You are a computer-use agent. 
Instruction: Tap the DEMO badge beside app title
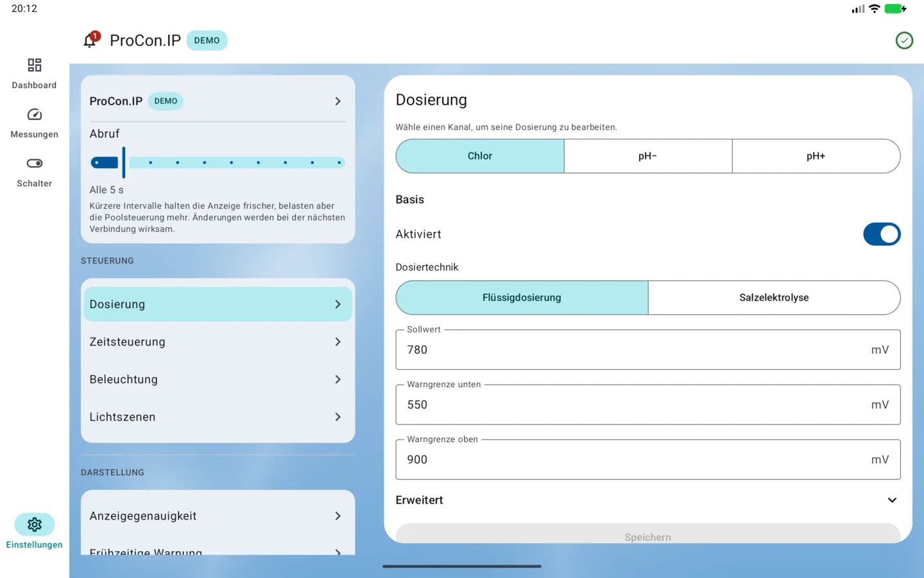pyautogui.click(x=207, y=40)
